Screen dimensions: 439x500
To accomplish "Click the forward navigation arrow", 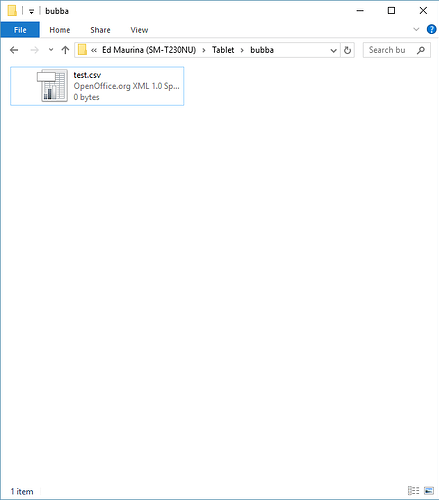I will (x=34, y=50).
